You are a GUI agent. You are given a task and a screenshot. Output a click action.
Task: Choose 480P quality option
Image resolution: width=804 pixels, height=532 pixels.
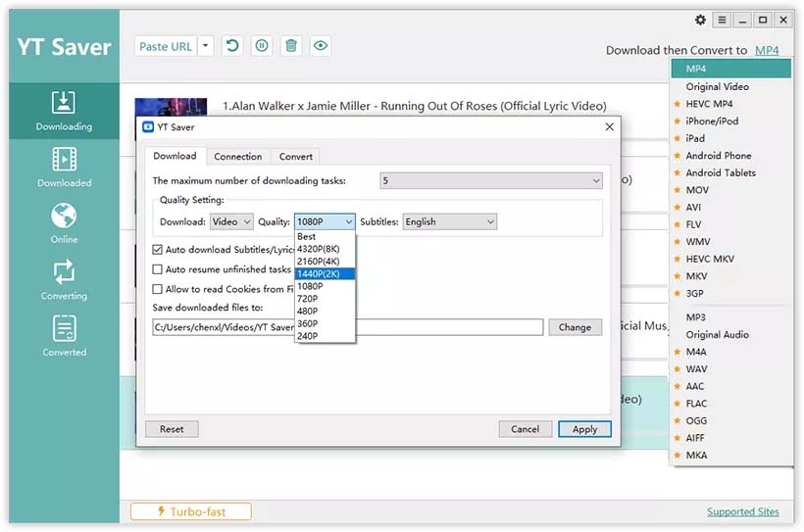(325, 312)
